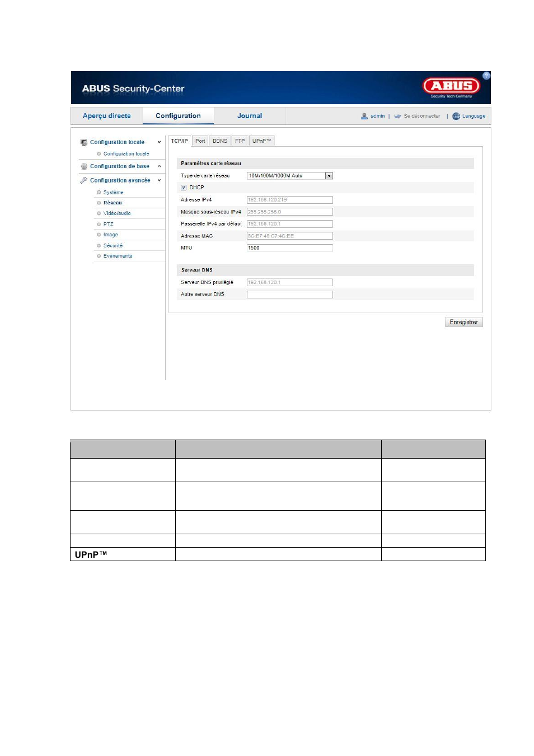
Task: Open the FTP tab
Action: tap(240, 141)
